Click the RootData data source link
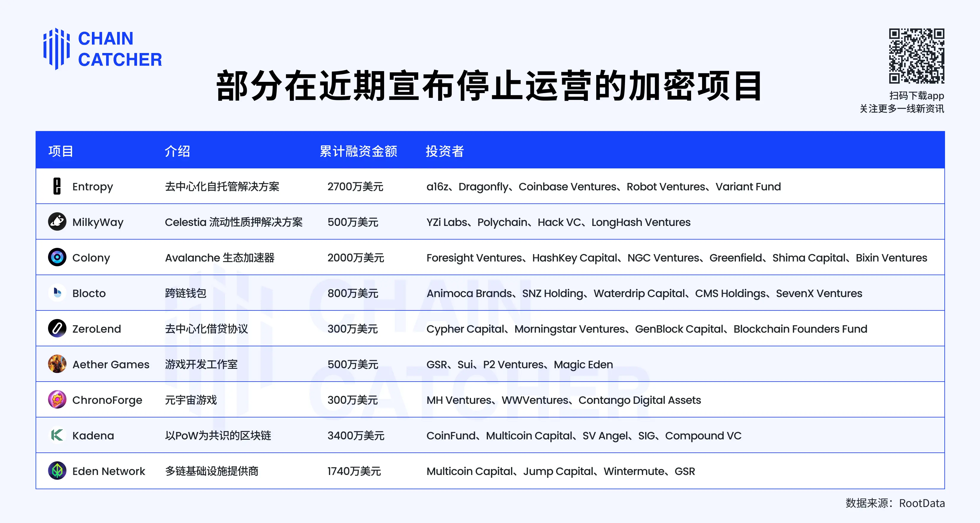Screen dimensions: 980x523 (x=922, y=503)
